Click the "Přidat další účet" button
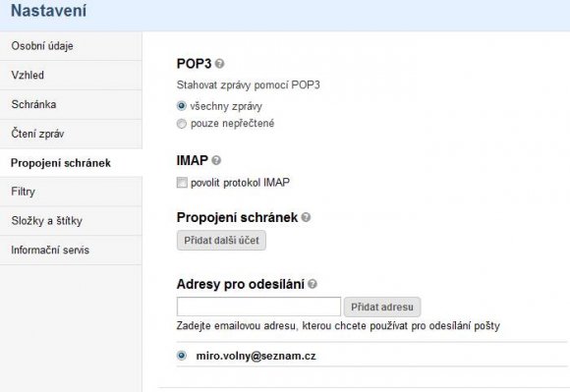This screenshot has width=570, height=392. [x=221, y=240]
